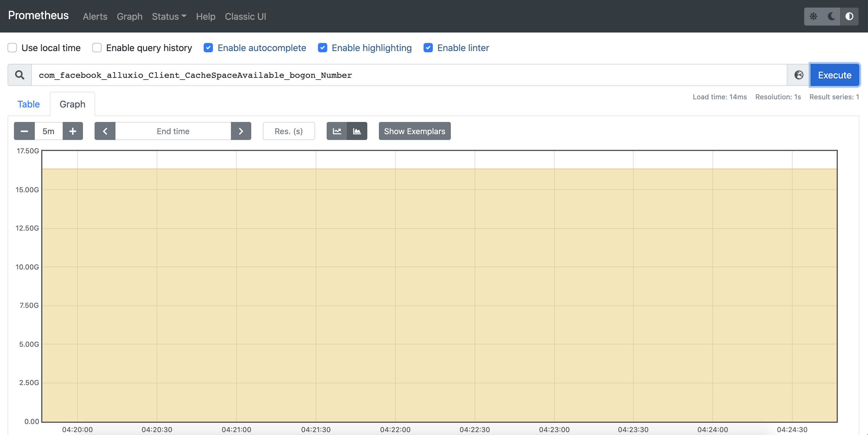Switch to light theme sun icon

coord(813,16)
